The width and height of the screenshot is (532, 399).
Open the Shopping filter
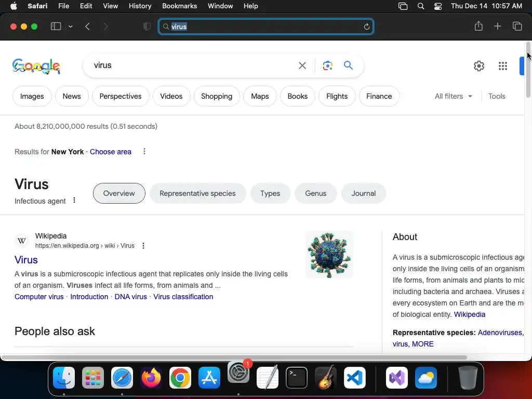point(217,96)
